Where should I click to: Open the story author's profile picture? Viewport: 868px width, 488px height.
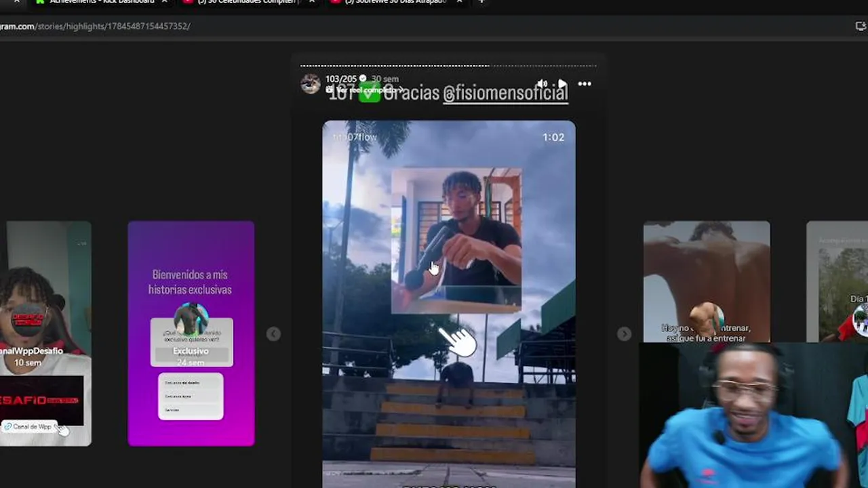(311, 84)
